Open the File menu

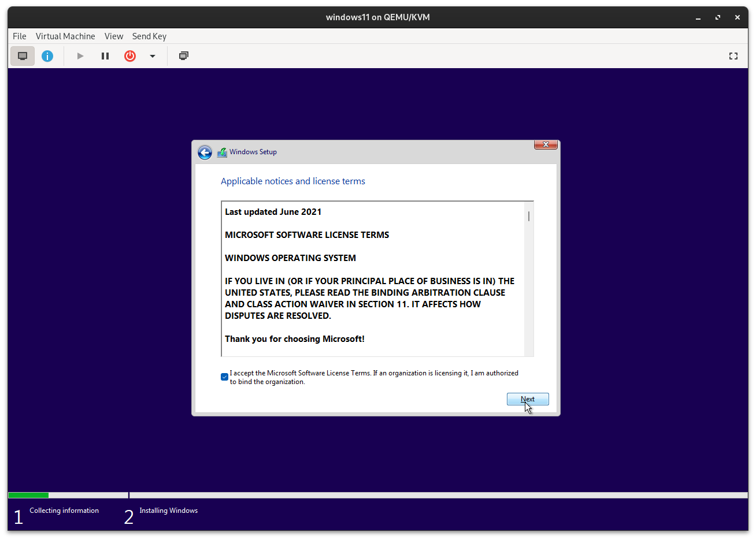[20, 36]
